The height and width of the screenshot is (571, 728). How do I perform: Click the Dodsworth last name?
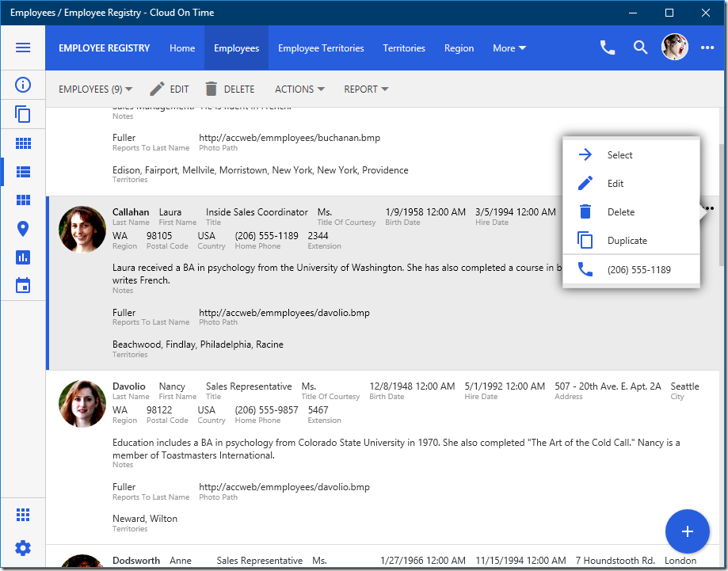pos(136,561)
